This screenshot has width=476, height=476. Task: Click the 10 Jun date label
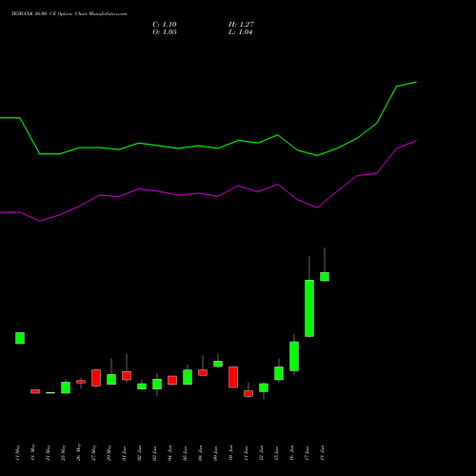point(231,453)
